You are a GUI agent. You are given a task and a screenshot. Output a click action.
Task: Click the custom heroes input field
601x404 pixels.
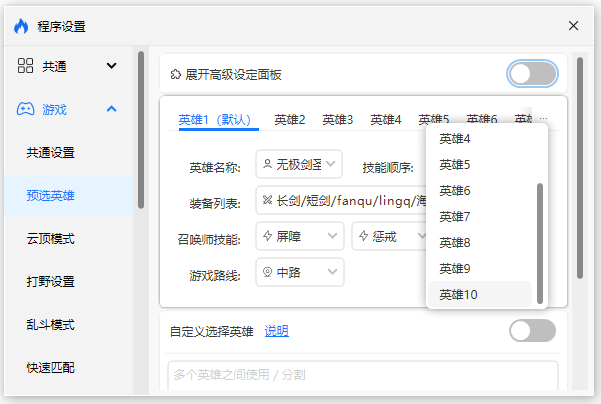[362, 376]
